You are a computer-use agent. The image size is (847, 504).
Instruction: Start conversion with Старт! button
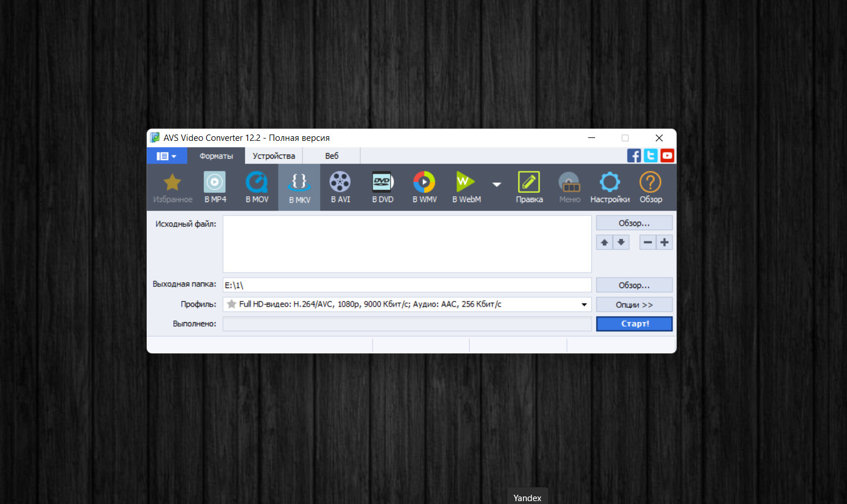(634, 324)
